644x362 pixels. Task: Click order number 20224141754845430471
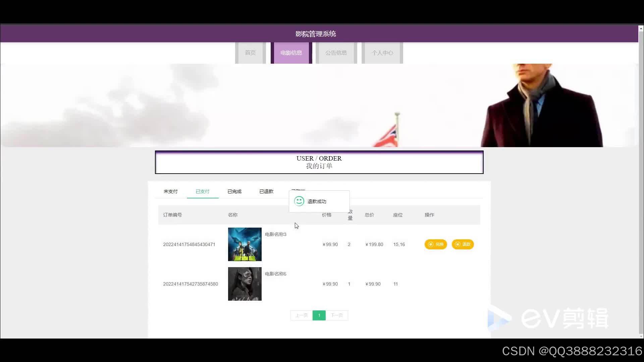coord(189,244)
